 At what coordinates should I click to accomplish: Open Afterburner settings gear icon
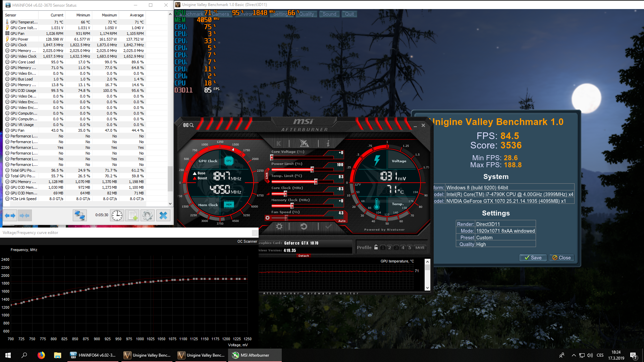[x=279, y=227]
